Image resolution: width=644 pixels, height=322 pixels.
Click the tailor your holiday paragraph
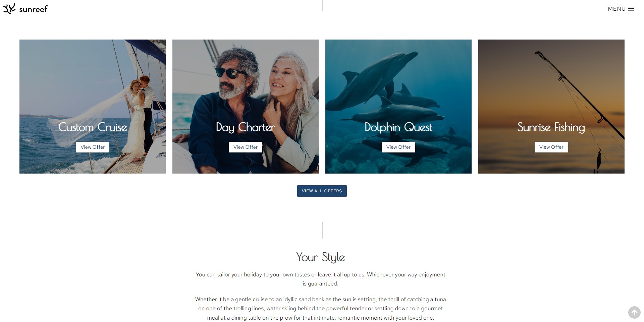[x=321, y=279]
